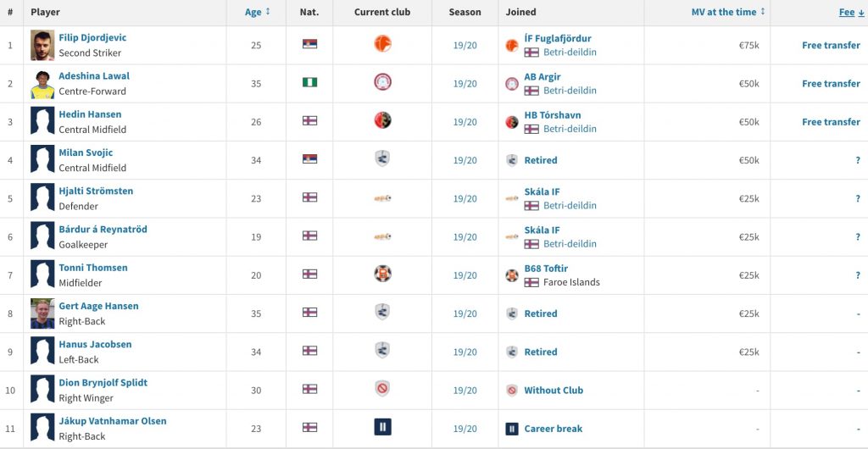Click Gert Aage Hansen's portrait thumbnail
The width and height of the screenshot is (868, 449).
tap(42, 313)
